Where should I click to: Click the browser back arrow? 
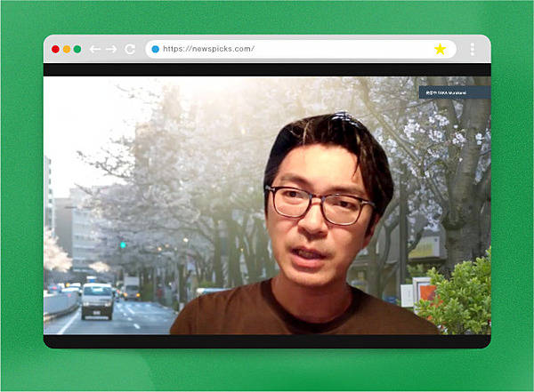94,49
